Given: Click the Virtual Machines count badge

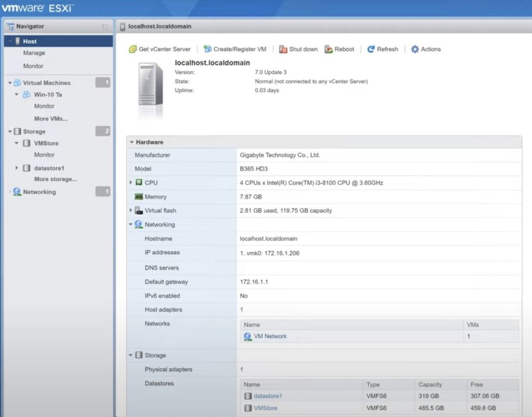Looking at the screenshot, I should point(103,83).
